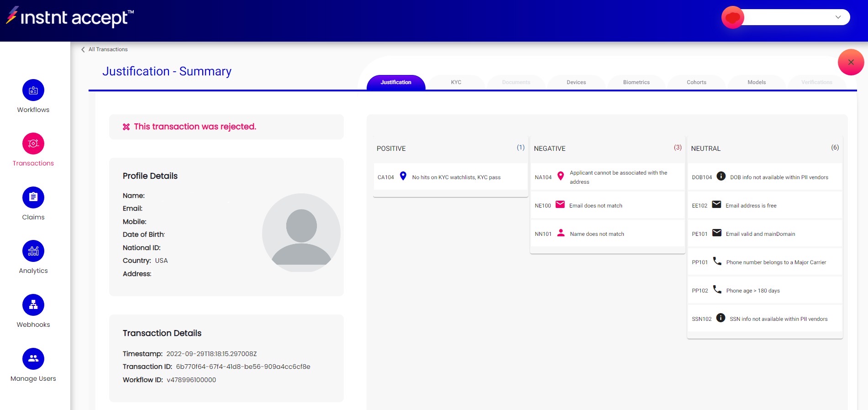Open the Claims sidebar icon
This screenshot has width=868, height=410.
click(x=33, y=197)
